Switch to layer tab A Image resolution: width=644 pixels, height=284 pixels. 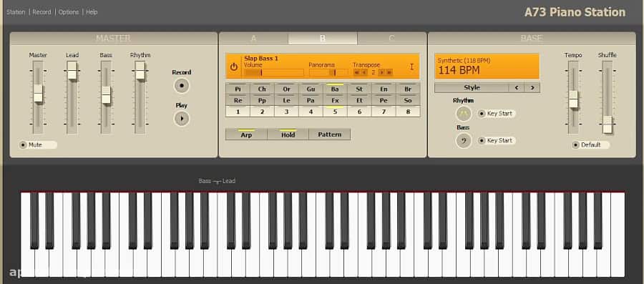point(253,39)
